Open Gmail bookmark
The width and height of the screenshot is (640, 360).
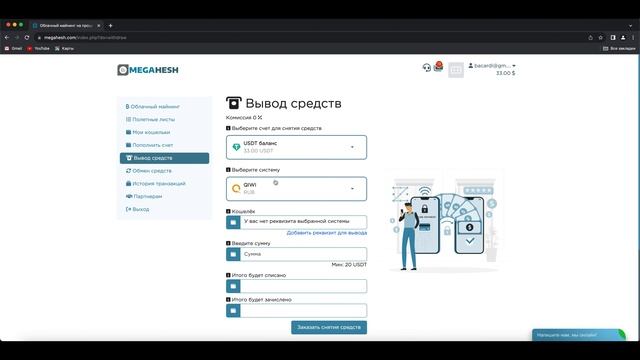pyautogui.click(x=13, y=49)
